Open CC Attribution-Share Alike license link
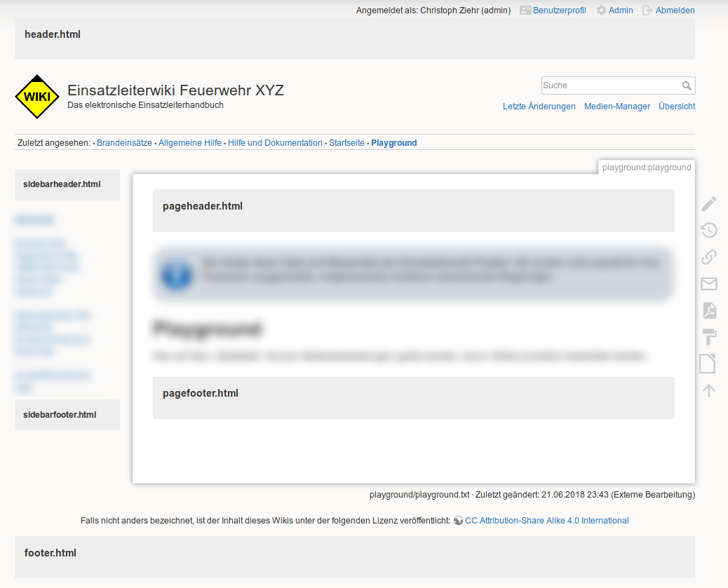728x588 pixels. pos(546,521)
